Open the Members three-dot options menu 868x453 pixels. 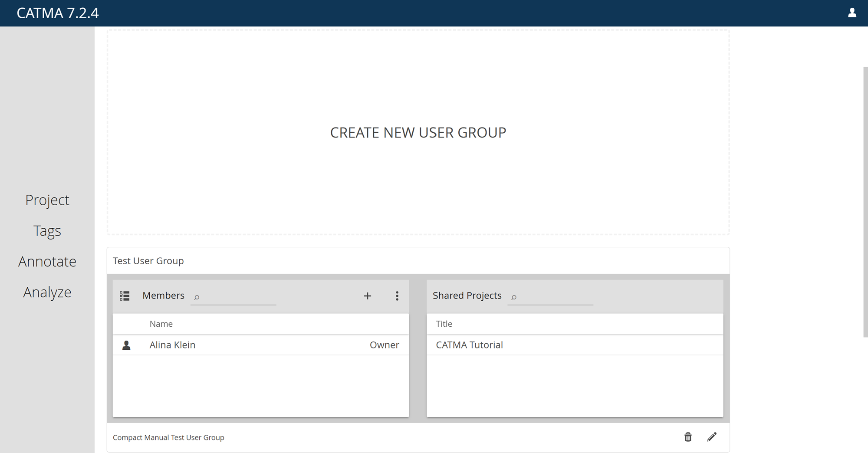tap(397, 295)
